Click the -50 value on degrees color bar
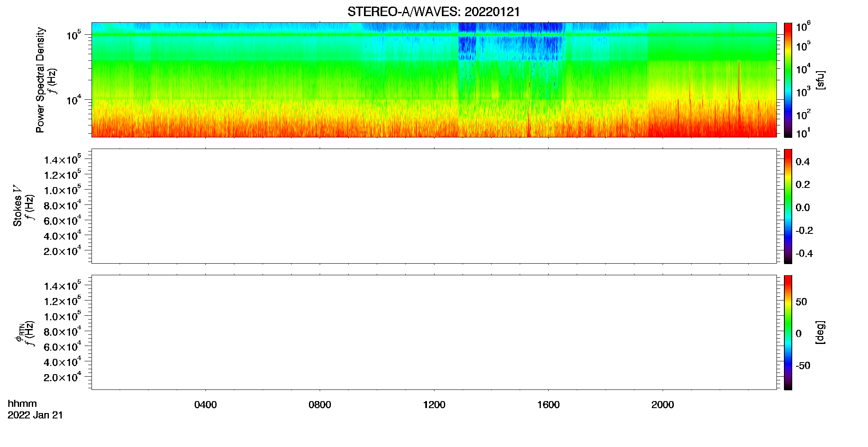Screen dimensions: 868x447 pyautogui.click(x=803, y=366)
